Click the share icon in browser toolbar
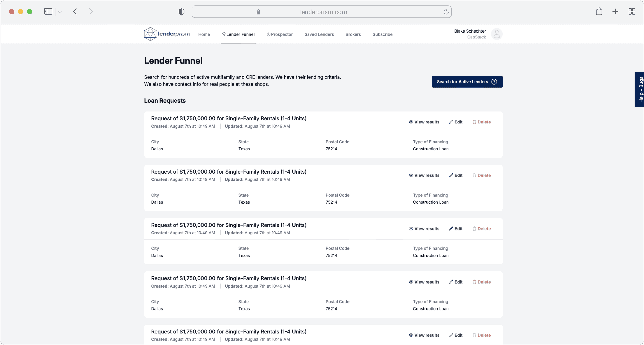644x345 pixels. (x=599, y=11)
